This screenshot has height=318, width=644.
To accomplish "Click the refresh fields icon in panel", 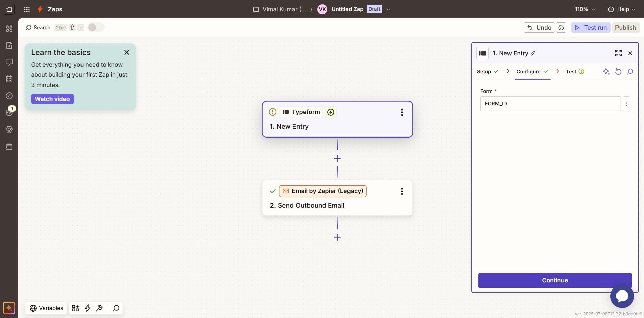I will pos(618,71).
